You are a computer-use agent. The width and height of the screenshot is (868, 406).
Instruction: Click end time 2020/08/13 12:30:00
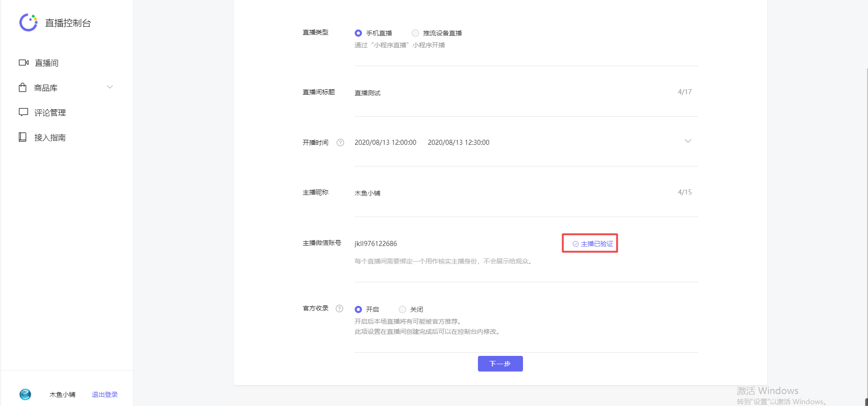click(x=459, y=143)
